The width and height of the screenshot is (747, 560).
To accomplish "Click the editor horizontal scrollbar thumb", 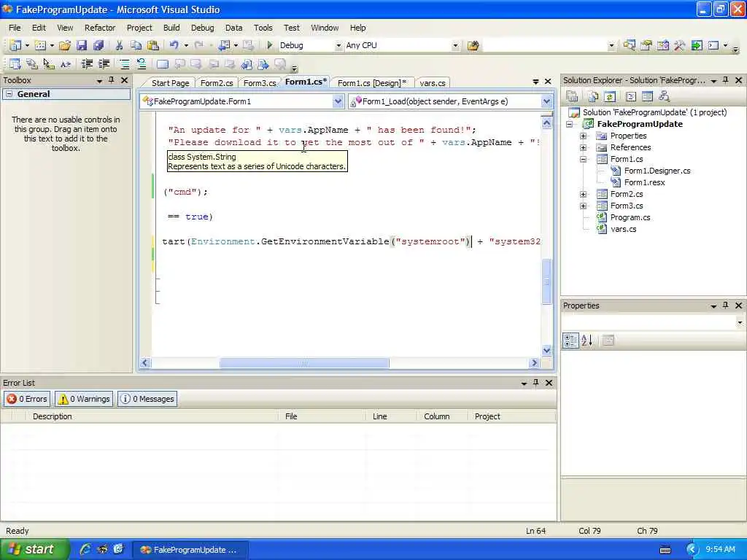I will pyautogui.click(x=304, y=363).
